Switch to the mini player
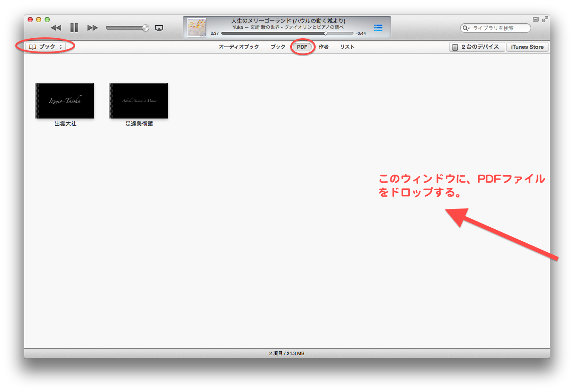The height and width of the screenshot is (392, 574). (536, 19)
